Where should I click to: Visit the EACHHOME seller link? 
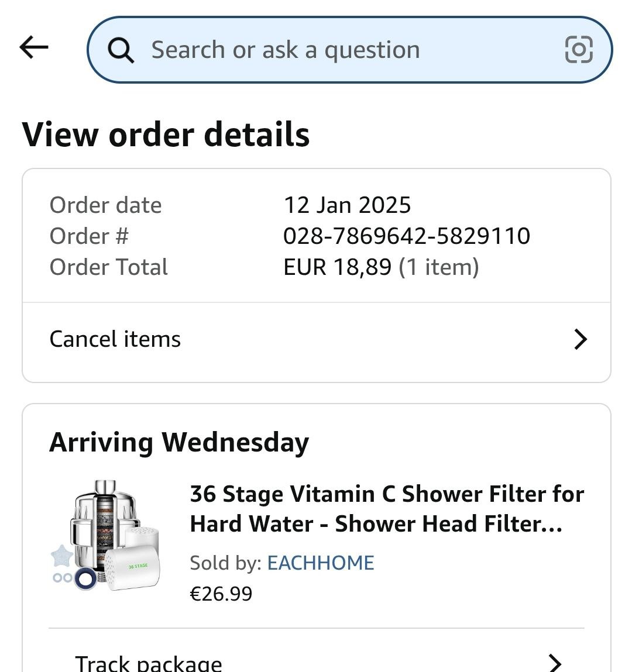(x=320, y=563)
